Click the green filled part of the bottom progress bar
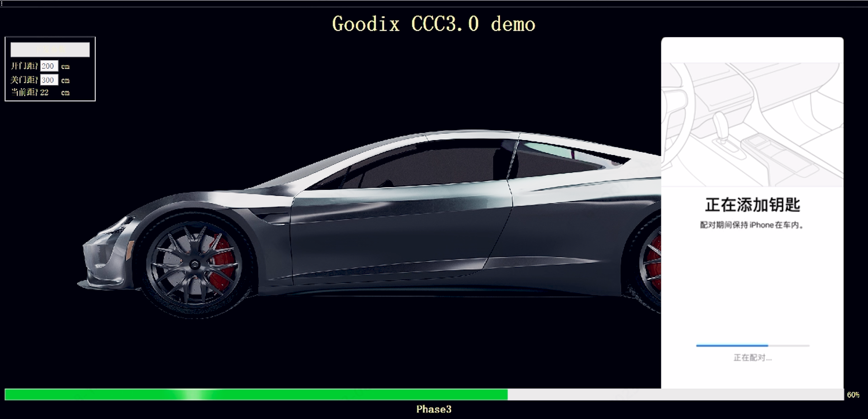The height and width of the screenshot is (419, 868). [x=255, y=395]
